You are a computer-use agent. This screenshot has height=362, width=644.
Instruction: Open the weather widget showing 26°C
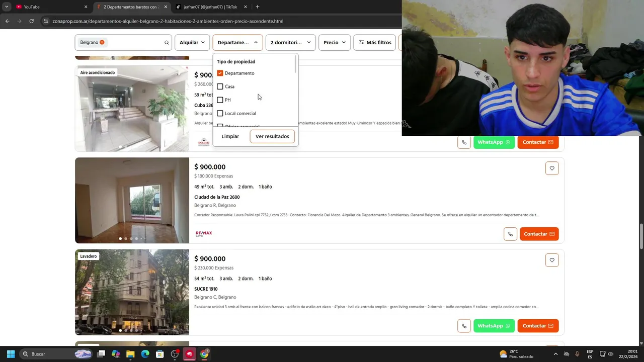[x=516, y=354]
